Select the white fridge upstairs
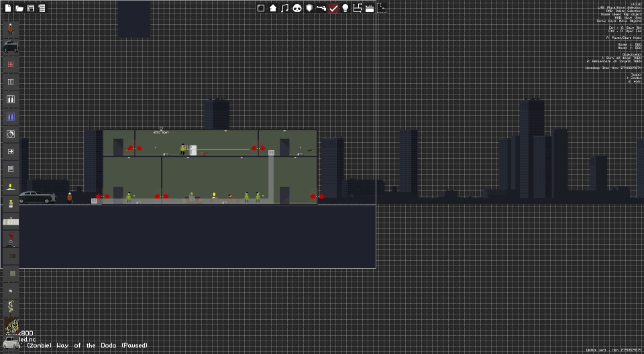This screenshot has height=354, width=644. point(193,150)
